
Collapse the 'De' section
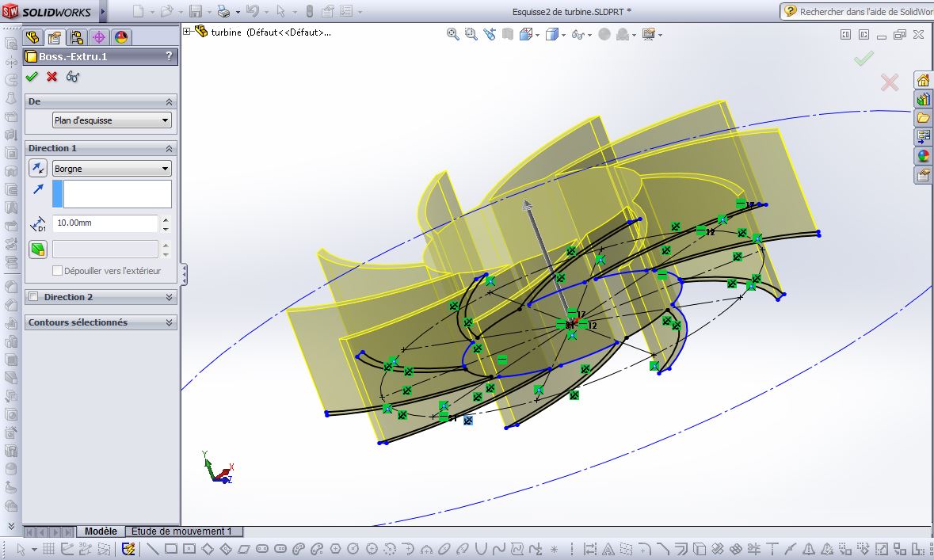coord(170,101)
